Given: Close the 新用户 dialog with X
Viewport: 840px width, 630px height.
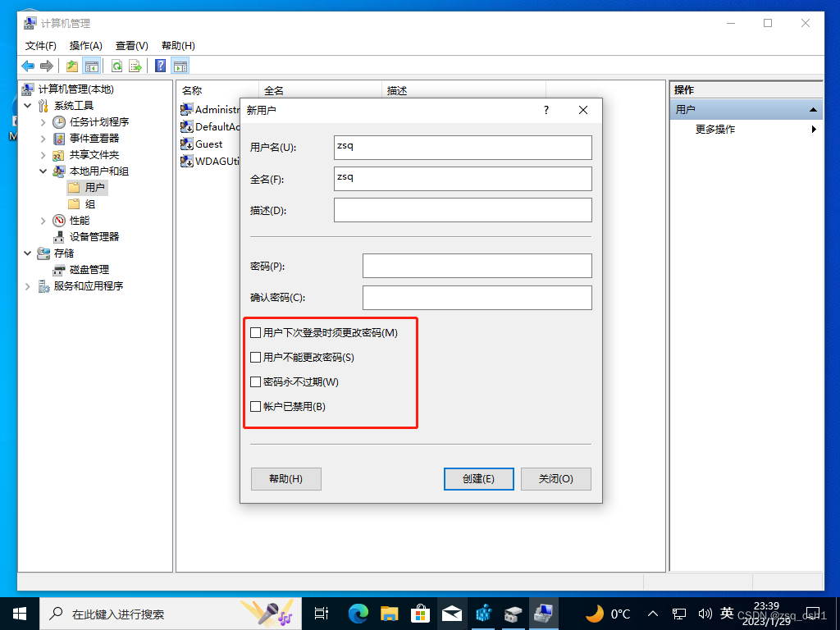Looking at the screenshot, I should click(x=583, y=110).
